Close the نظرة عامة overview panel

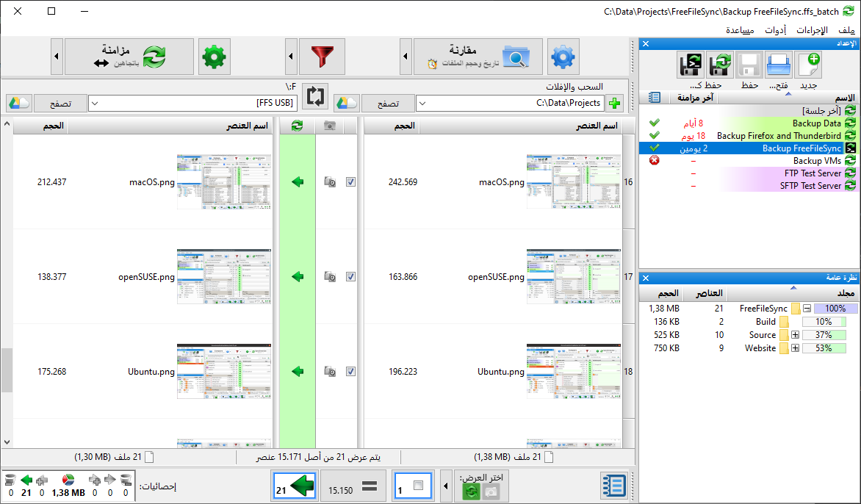click(646, 278)
